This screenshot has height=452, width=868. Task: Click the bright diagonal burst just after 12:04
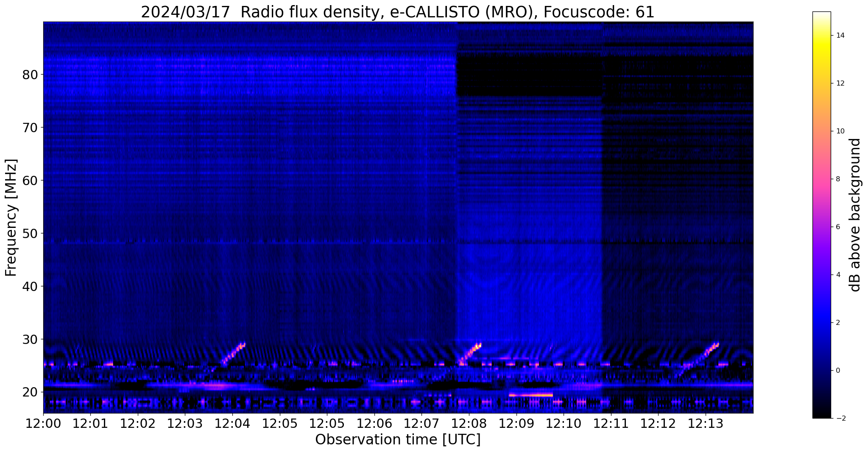click(x=234, y=354)
